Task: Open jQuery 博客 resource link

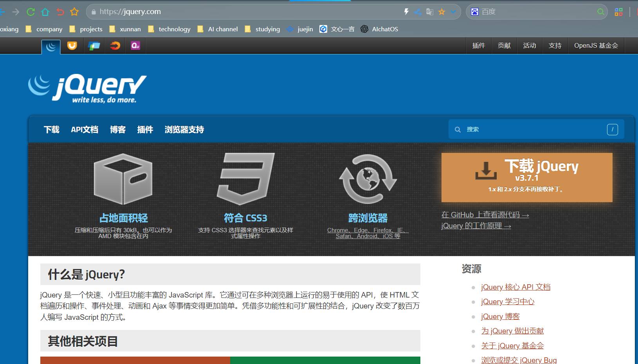Action: coord(500,316)
